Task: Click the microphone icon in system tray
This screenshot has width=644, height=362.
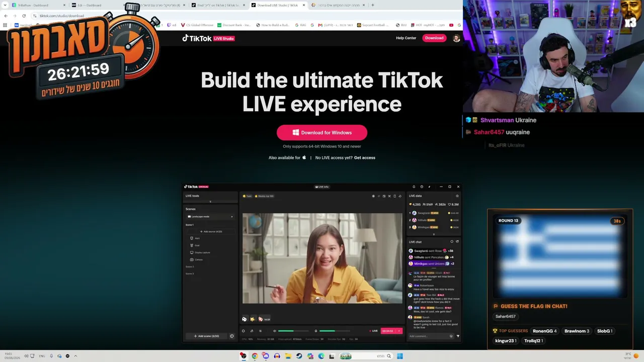Action: pos(51,356)
